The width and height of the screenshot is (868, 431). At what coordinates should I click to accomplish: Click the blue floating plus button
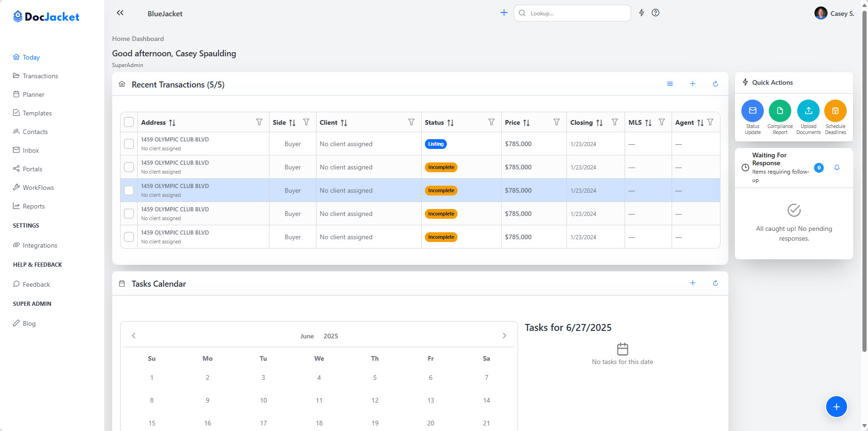pos(836,407)
